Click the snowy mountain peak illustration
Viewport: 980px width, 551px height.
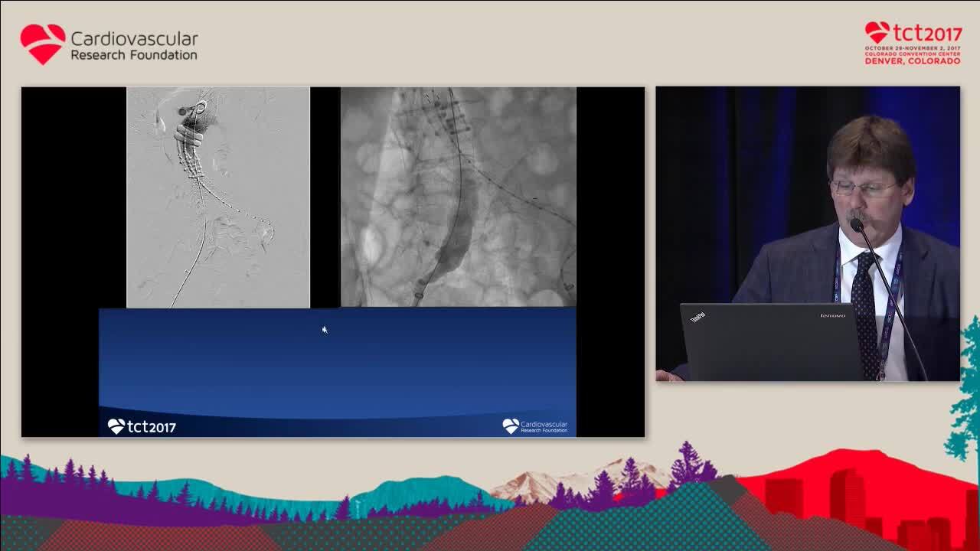tap(536, 482)
